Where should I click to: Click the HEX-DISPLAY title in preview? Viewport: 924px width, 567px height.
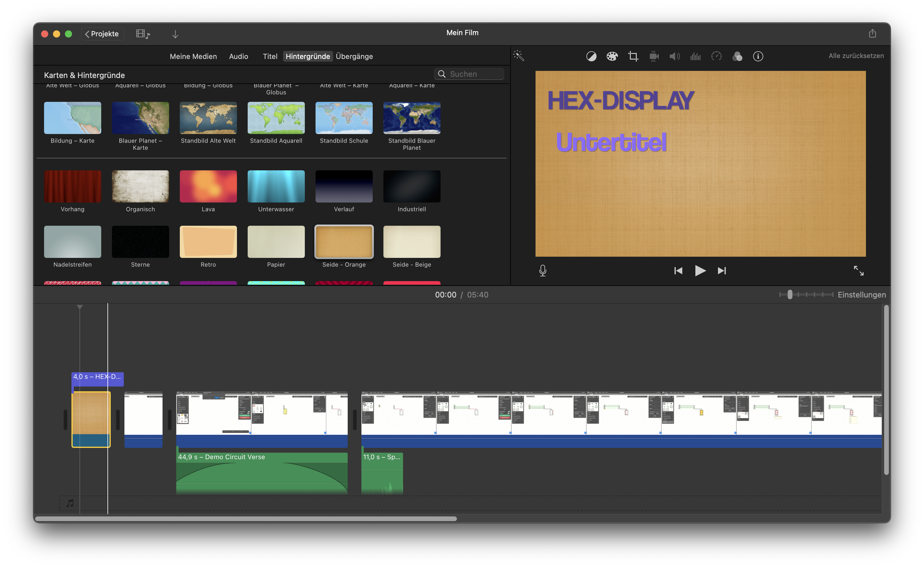pyautogui.click(x=621, y=101)
